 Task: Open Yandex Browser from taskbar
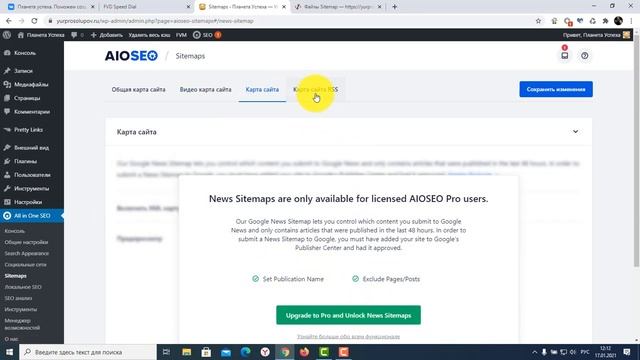pos(265,352)
